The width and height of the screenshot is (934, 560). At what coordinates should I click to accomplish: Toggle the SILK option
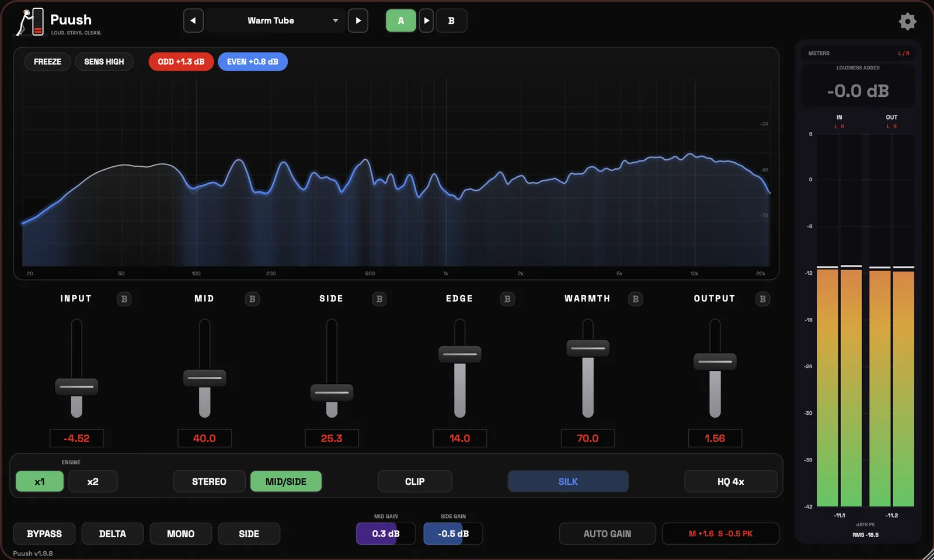[568, 481]
